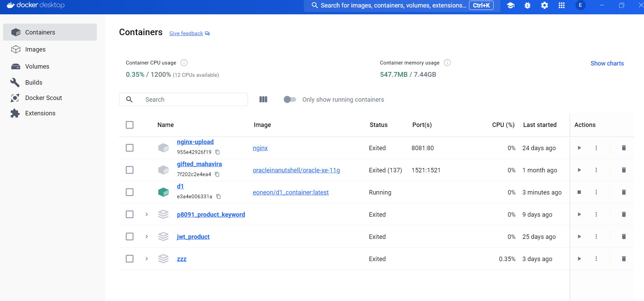Open the Learning center graduation cap icon

pos(510,5)
